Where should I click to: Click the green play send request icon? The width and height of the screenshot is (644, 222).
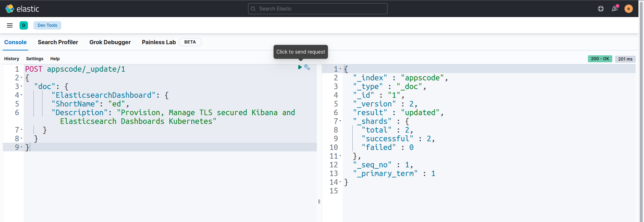pyautogui.click(x=300, y=67)
